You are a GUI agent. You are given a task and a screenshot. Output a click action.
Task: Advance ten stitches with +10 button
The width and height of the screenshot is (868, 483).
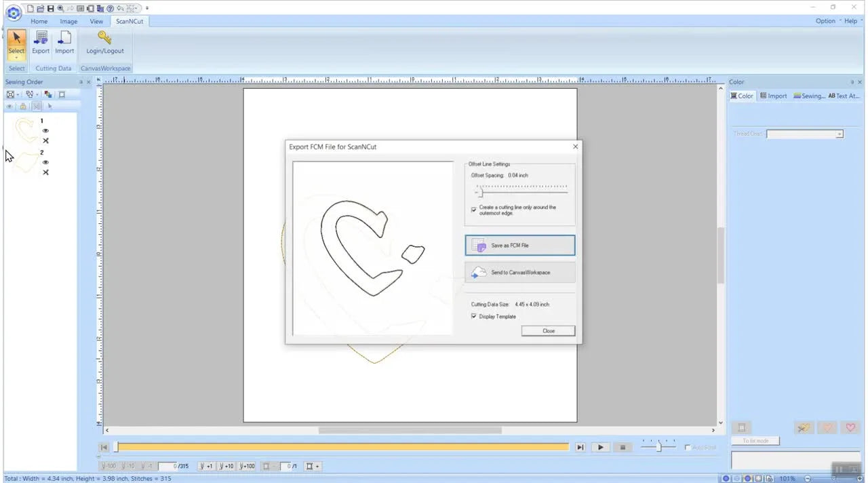click(226, 466)
